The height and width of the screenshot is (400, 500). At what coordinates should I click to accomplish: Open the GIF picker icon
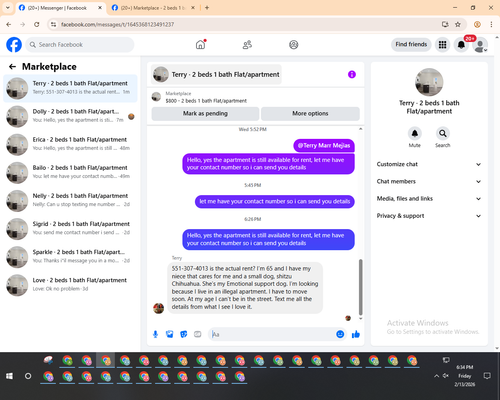[x=198, y=334]
